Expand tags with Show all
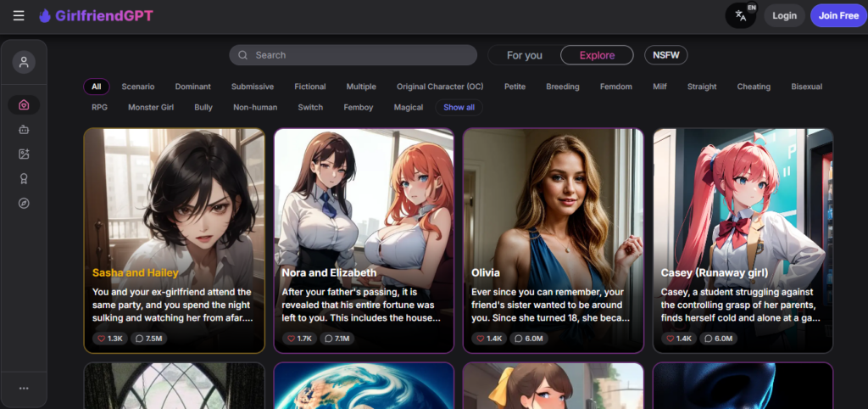Screen dimensions: 868x409 (x=459, y=108)
